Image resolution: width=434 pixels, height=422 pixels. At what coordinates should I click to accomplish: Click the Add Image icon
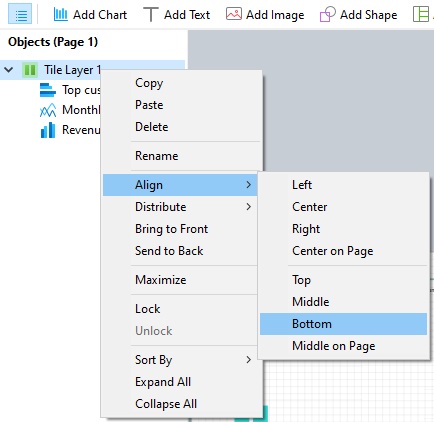[234, 14]
